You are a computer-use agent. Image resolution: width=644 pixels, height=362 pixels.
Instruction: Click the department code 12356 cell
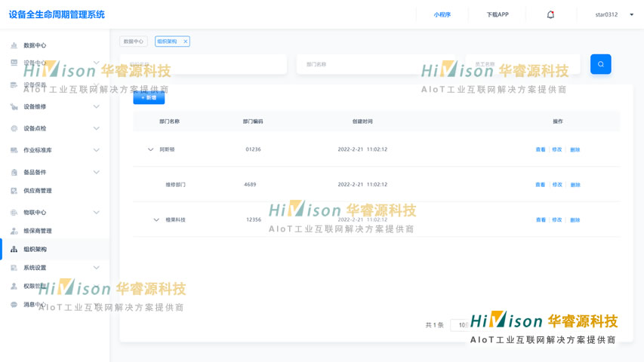click(x=254, y=220)
